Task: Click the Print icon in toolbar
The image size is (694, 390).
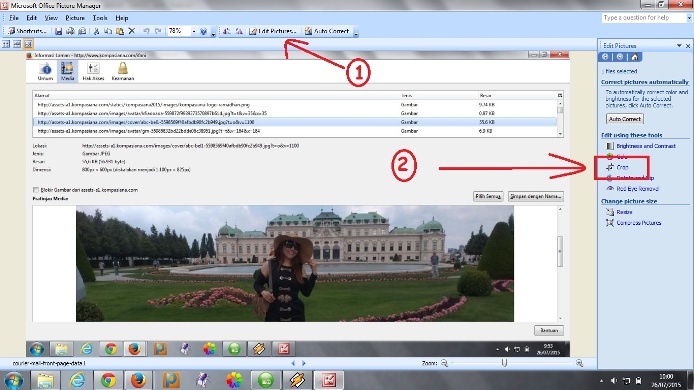Action: [x=70, y=31]
